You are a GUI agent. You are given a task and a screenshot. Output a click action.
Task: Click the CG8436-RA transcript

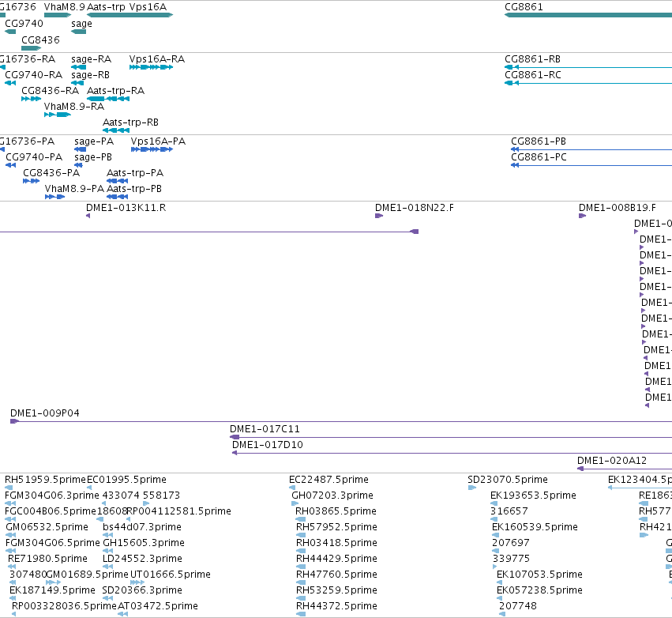coord(32,99)
